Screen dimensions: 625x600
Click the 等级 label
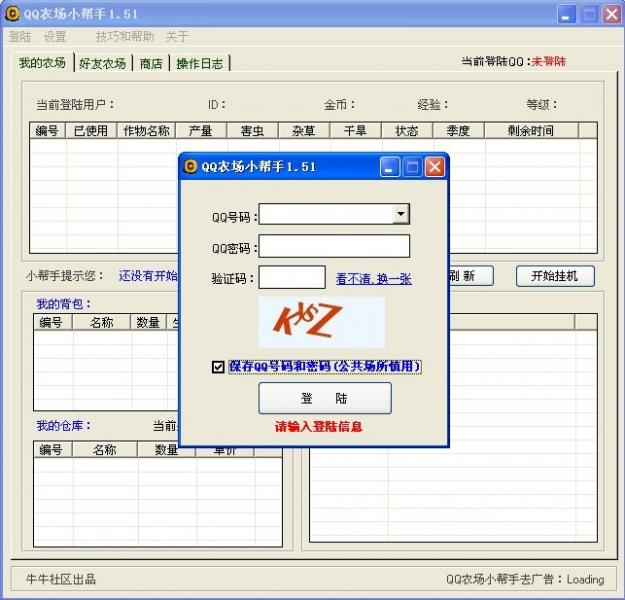(x=542, y=105)
